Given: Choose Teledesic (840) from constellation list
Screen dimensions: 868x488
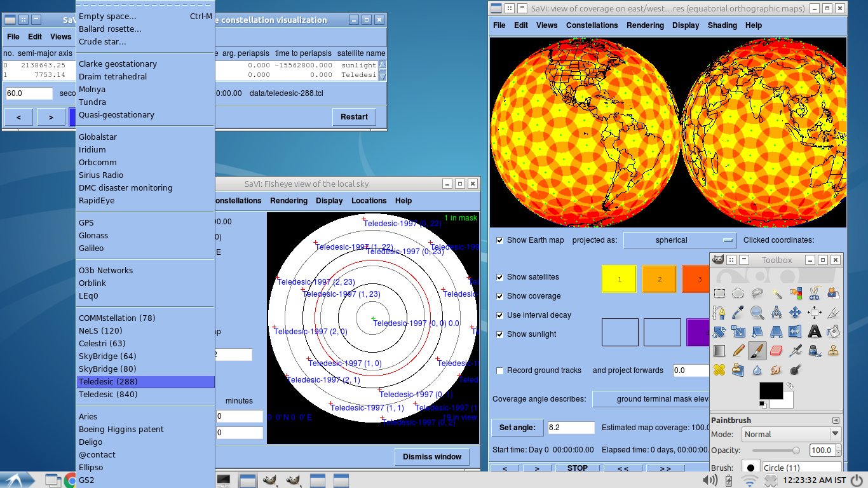Looking at the screenshot, I should 145,395.
